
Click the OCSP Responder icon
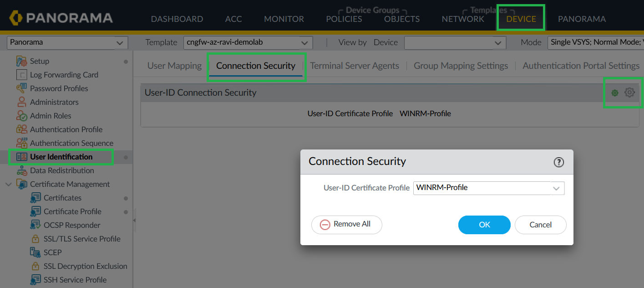click(35, 225)
